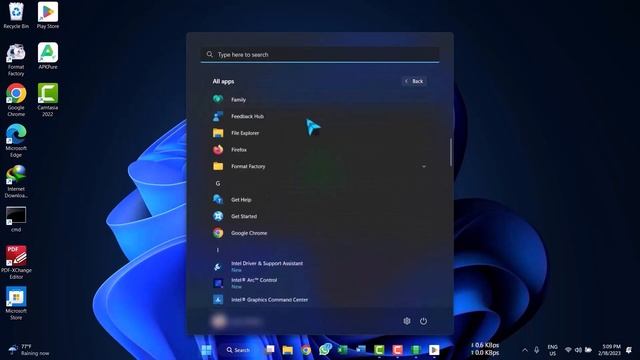Open Wi-Fi network tray icon
The width and height of the screenshot is (640, 360).
pyautogui.click(x=568, y=350)
